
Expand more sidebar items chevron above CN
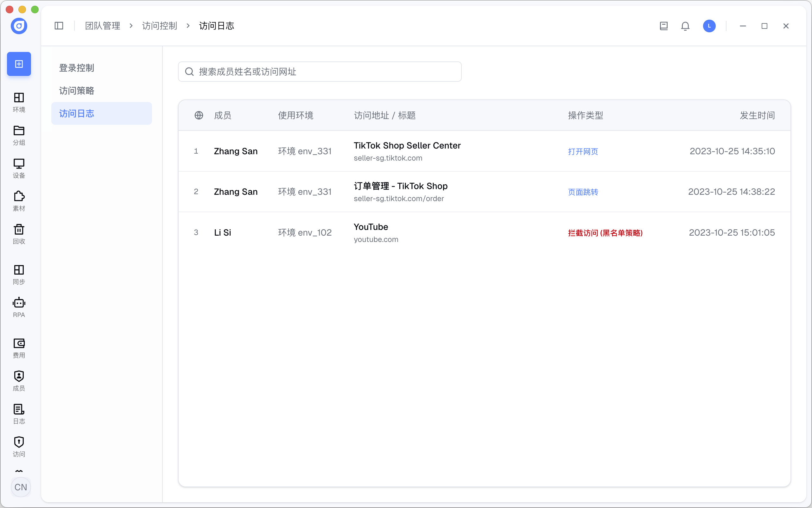(19, 471)
